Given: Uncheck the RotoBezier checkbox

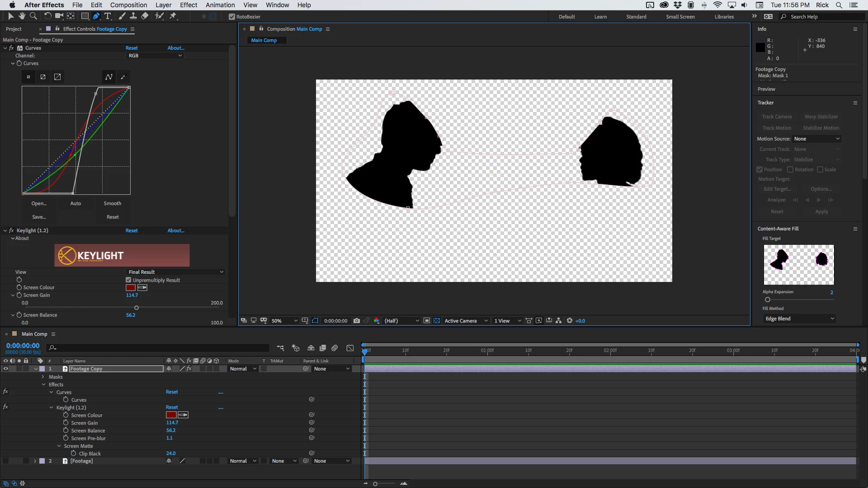Looking at the screenshot, I should [232, 17].
